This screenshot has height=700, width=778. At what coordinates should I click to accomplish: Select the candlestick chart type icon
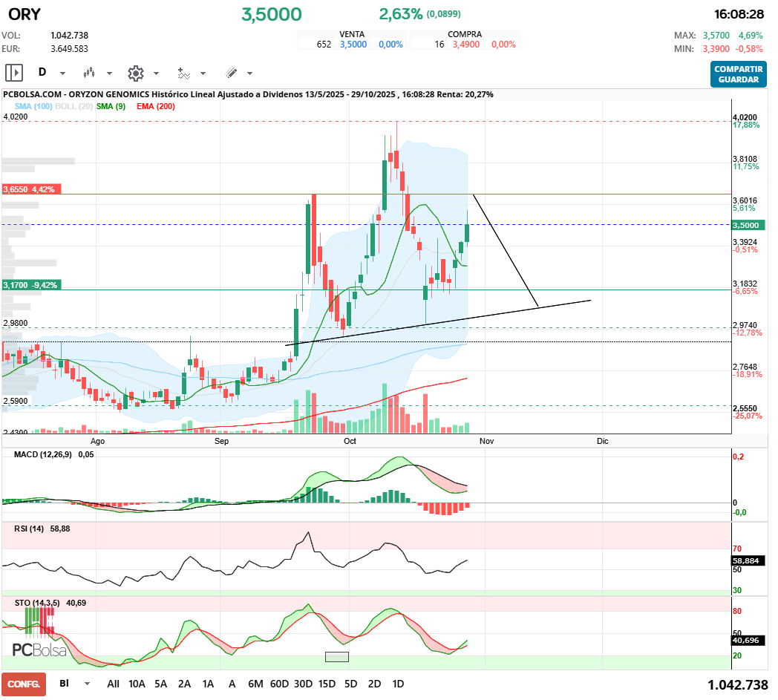click(x=89, y=73)
